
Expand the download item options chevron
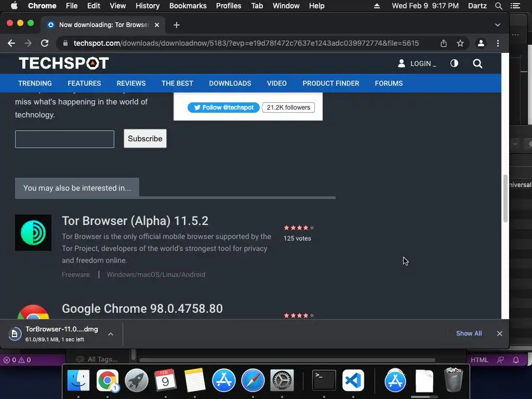tap(111, 334)
